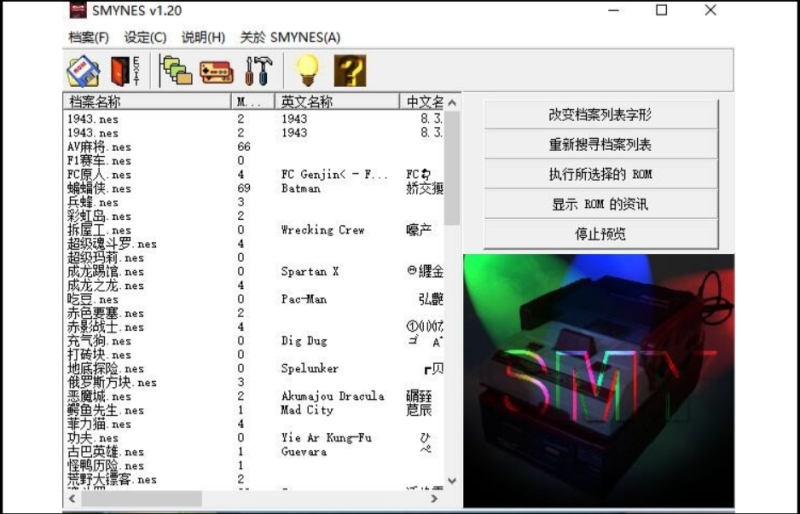Click the red door Exit icon

pyautogui.click(x=126, y=70)
